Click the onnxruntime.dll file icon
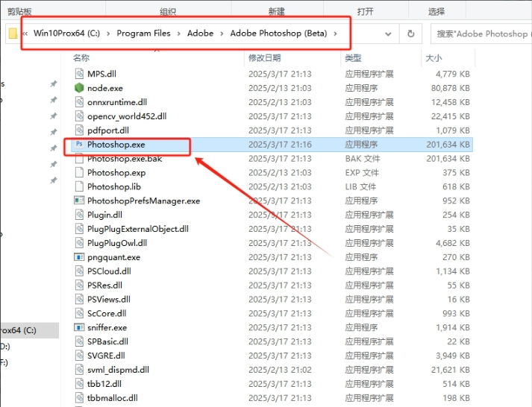Image resolution: width=532 pixels, height=407 pixels. [79, 102]
